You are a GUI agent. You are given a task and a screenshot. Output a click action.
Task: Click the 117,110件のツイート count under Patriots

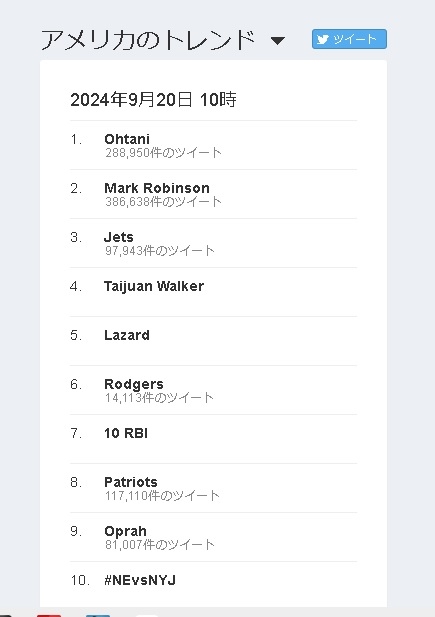162,495
